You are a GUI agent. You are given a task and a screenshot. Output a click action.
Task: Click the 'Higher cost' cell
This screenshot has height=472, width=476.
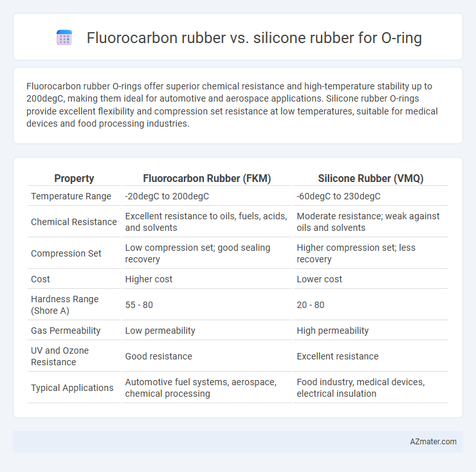149,279
